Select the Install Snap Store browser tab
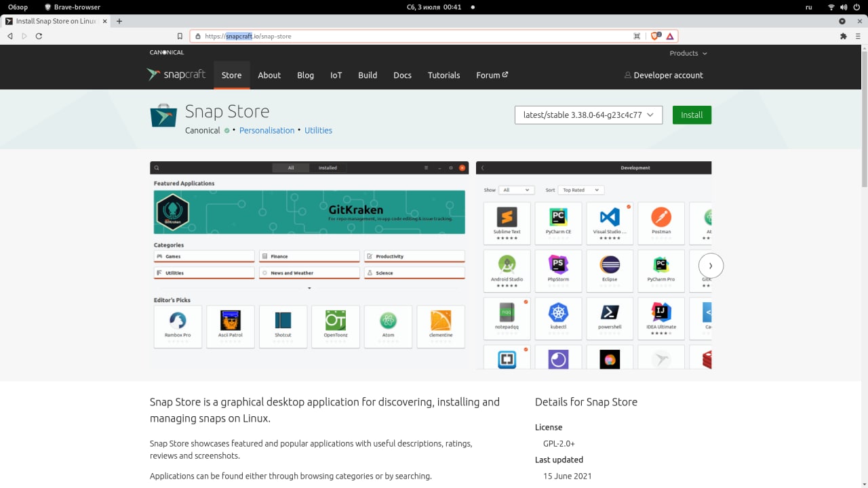868x488 pixels. [x=55, y=21]
